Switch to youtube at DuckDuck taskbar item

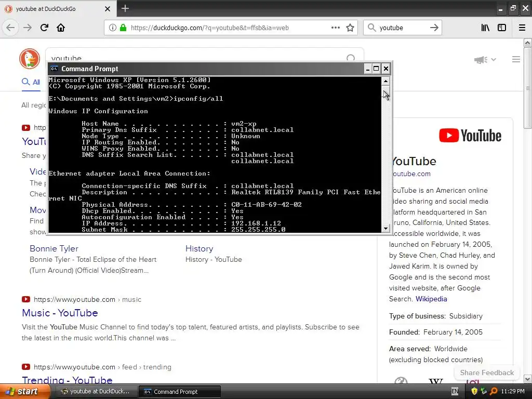pos(96,392)
